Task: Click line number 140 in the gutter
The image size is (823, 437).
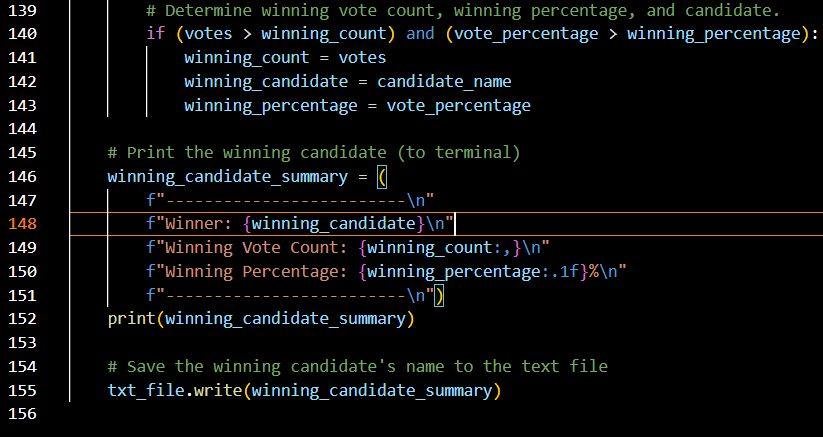Action: pyautogui.click(x=23, y=34)
